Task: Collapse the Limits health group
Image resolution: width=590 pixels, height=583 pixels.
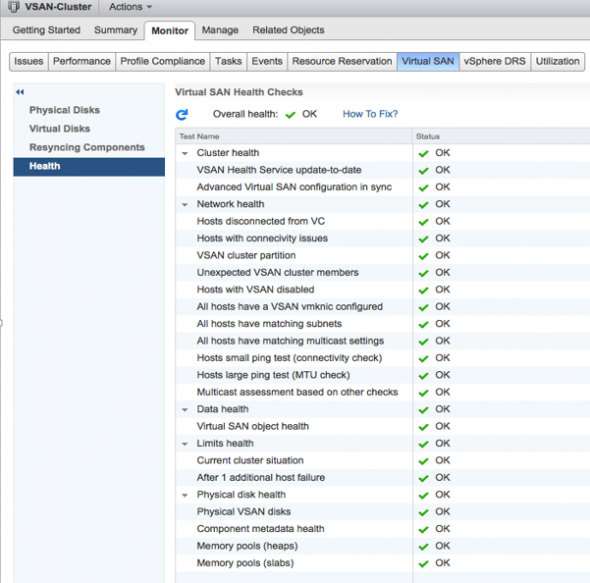Action: coord(185,444)
